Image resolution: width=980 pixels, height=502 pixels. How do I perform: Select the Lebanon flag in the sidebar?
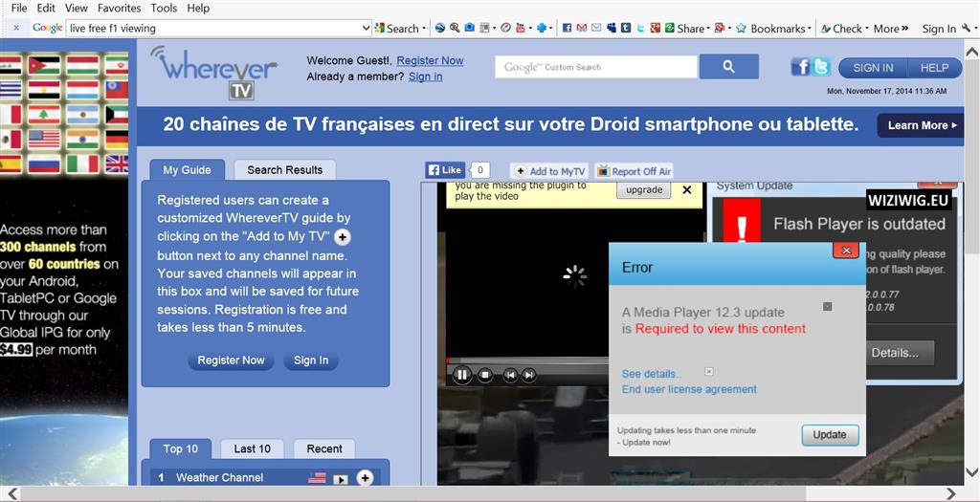pos(44,114)
